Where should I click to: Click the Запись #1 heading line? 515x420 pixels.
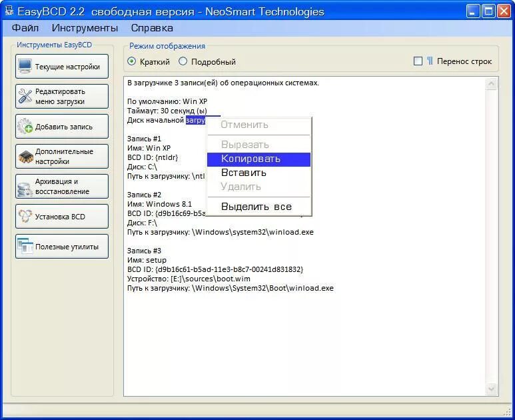coord(144,139)
